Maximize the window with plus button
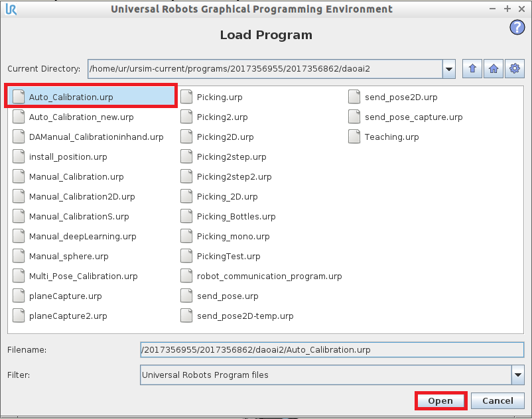This screenshot has width=532, height=419. (x=507, y=9)
